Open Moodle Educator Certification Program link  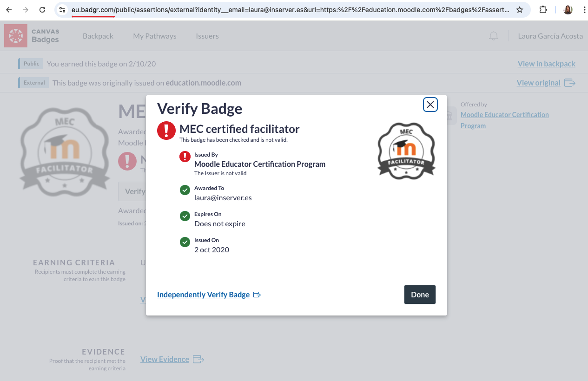(x=505, y=120)
